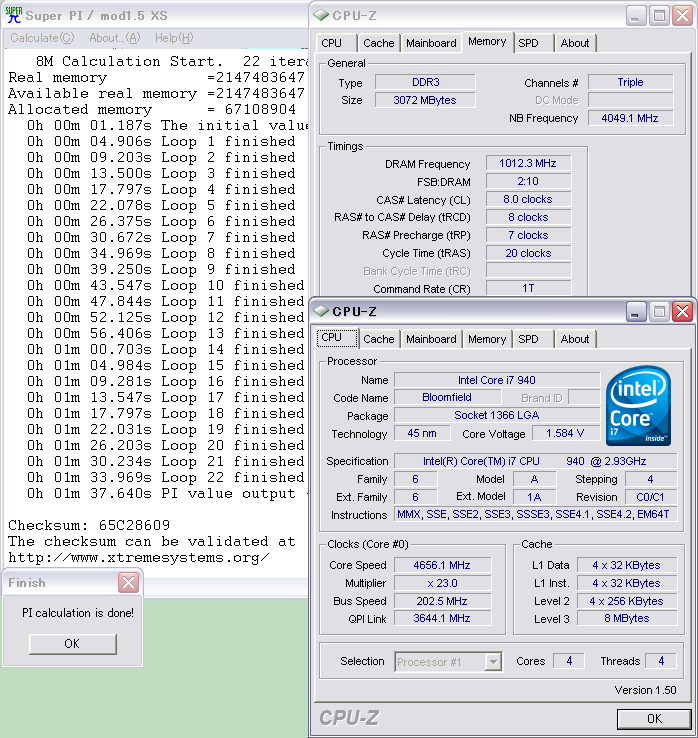Screen dimensions: 698x738
Task: Click the Level 2 cache 4 x 256 KBytes value
Action: point(626,601)
